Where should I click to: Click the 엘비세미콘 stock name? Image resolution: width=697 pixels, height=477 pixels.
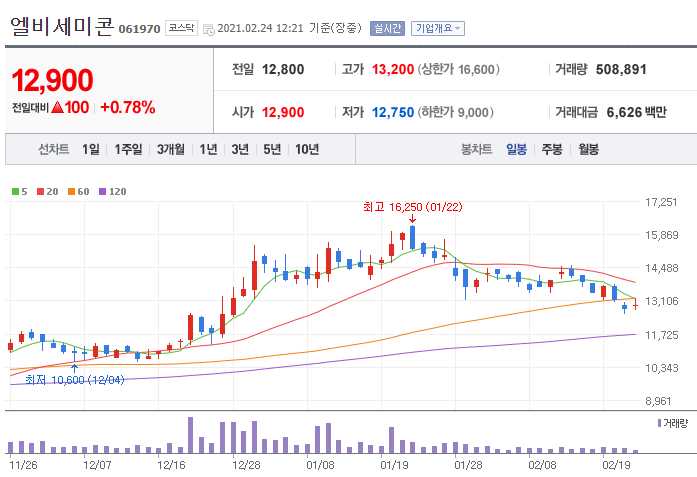coord(62,27)
